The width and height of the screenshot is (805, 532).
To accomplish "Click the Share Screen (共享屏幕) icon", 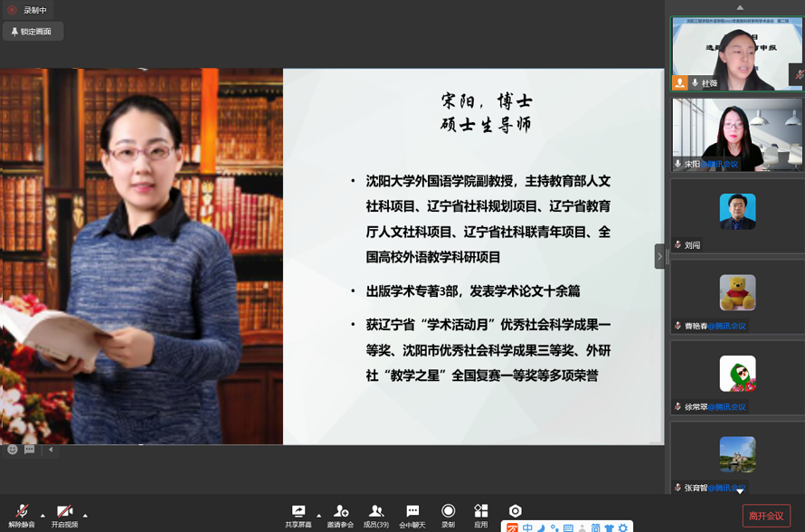I will (x=298, y=514).
